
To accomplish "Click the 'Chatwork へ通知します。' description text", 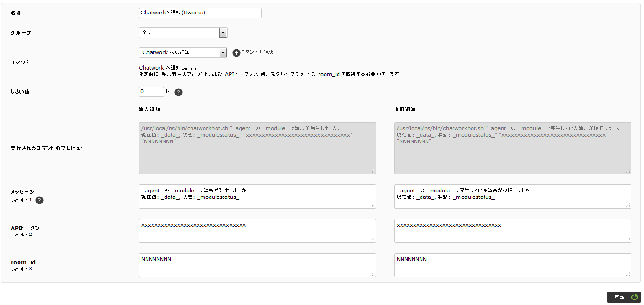I will tap(168, 68).
